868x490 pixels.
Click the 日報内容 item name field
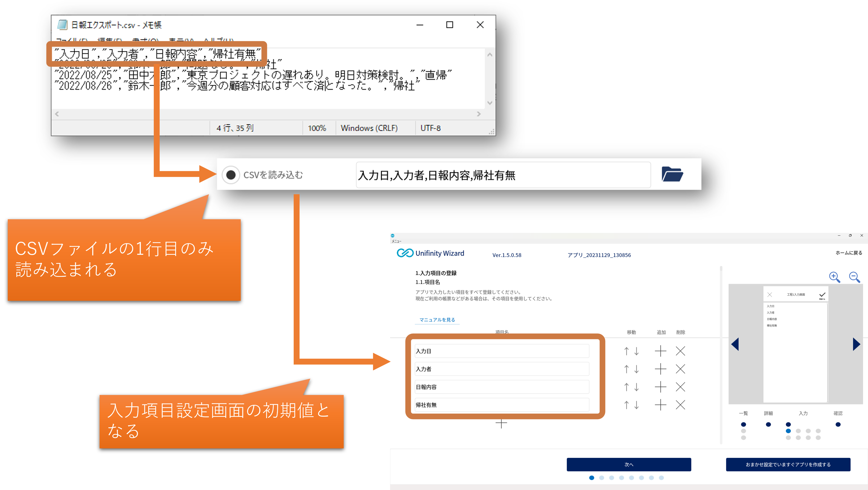[x=502, y=387]
